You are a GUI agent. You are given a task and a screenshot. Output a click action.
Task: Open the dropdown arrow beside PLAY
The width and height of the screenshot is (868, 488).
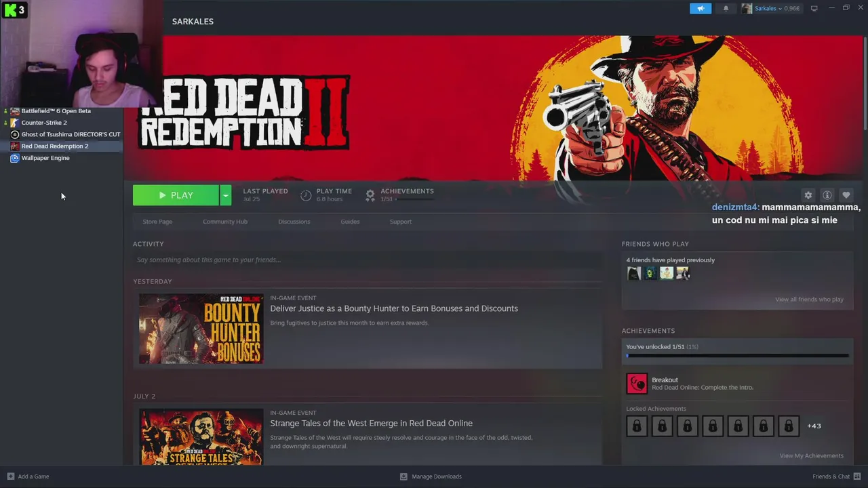click(226, 195)
